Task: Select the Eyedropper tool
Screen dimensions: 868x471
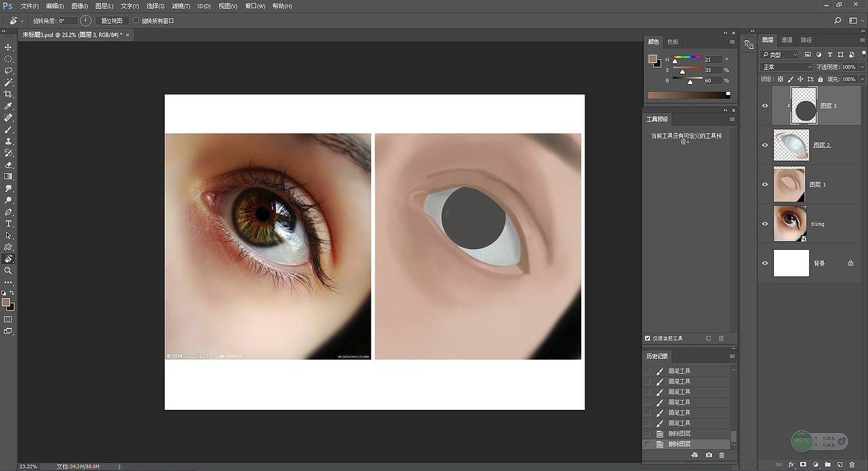Action: coord(9,106)
